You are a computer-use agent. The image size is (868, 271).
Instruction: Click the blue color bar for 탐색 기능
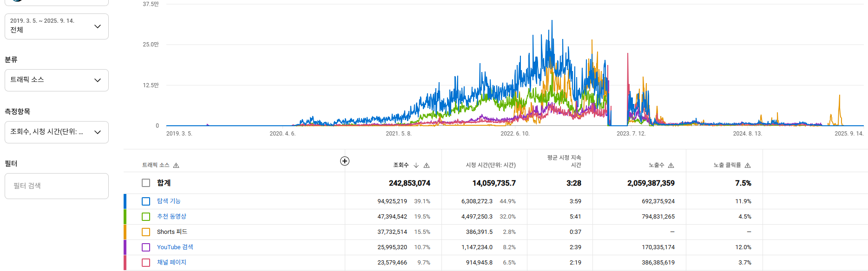click(125, 201)
